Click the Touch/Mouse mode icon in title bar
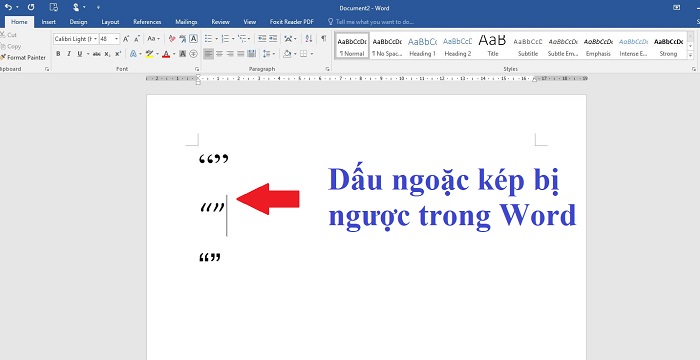This screenshot has height=360, width=700. pos(76,7)
